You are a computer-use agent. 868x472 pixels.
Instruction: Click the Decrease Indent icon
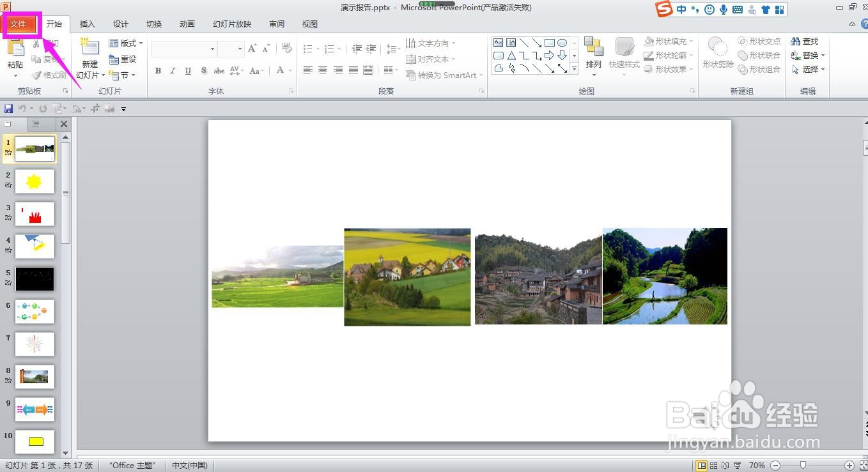point(357,49)
